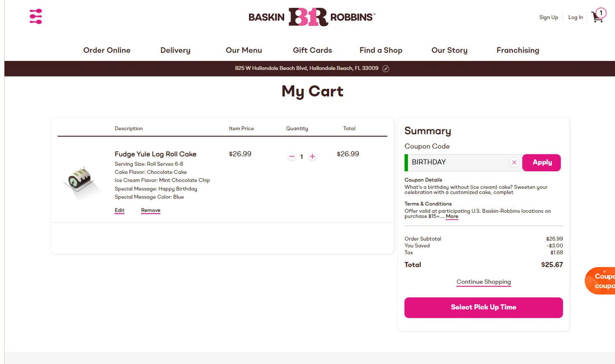Expand terms with More link
Image resolution: width=615 pixels, height=364 pixels.
click(x=452, y=217)
